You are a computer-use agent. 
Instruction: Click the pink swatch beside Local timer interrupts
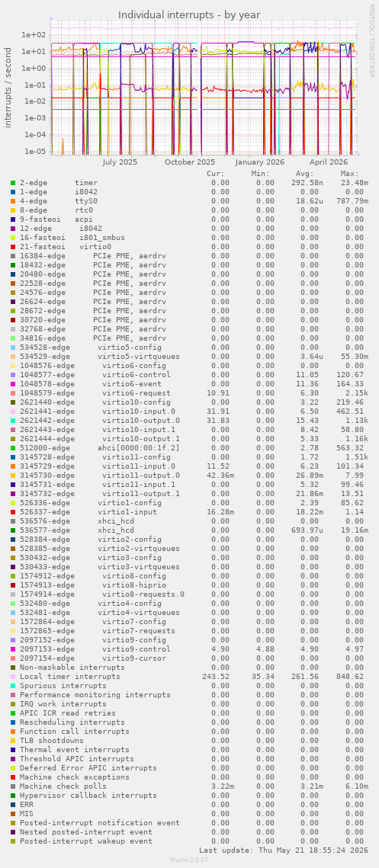click(13, 677)
